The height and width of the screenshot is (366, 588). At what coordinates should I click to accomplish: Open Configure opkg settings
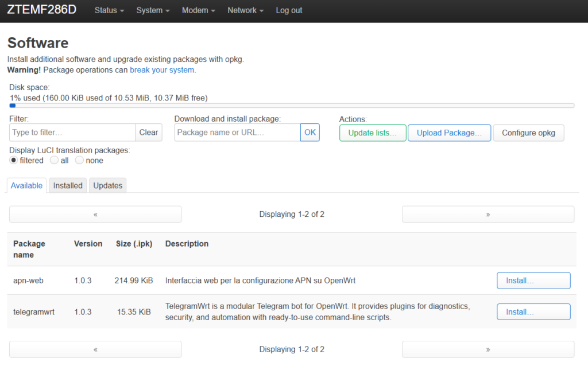click(x=528, y=133)
